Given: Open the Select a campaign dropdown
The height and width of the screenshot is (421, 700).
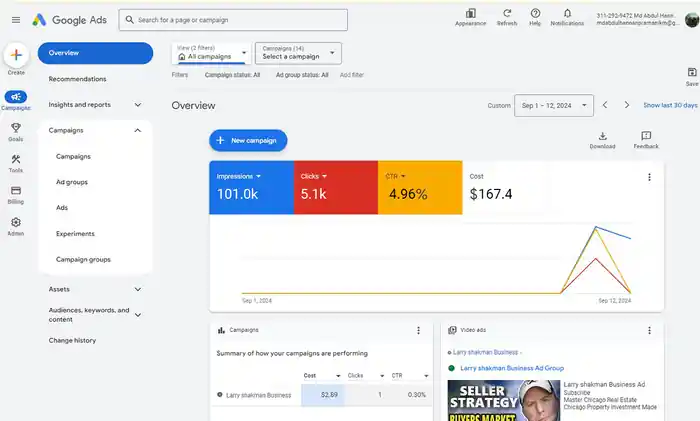Looking at the screenshot, I should pyautogui.click(x=298, y=53).
